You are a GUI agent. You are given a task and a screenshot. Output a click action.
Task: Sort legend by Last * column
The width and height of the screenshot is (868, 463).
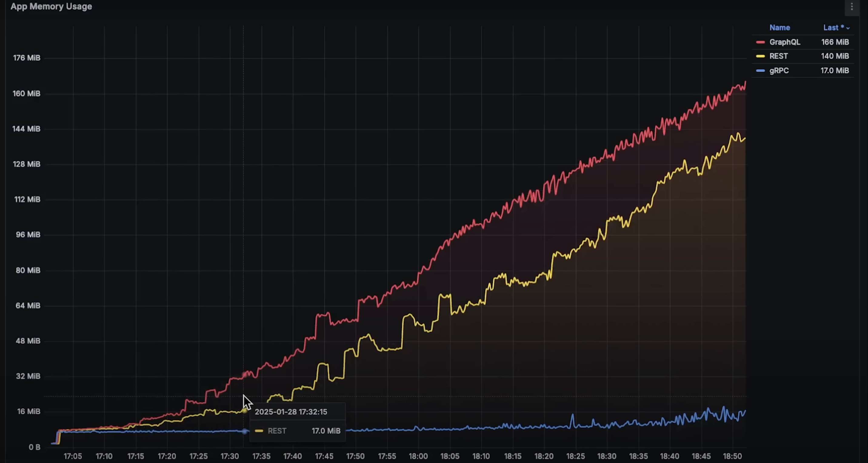[833, 28]
